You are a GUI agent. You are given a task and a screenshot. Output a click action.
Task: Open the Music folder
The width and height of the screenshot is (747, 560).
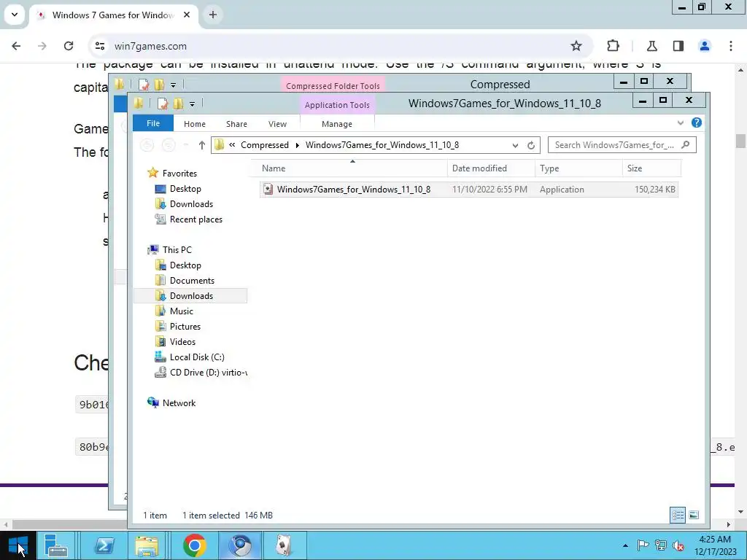(x=181, y=311)
